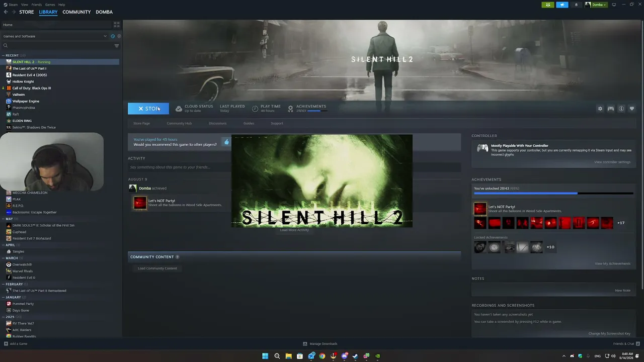Open the Discussions link

pyautogui.click(x=217, y=123)
